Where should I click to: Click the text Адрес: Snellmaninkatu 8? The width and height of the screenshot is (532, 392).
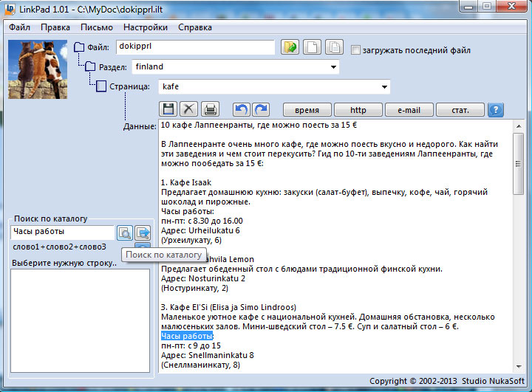click(208, 355)
